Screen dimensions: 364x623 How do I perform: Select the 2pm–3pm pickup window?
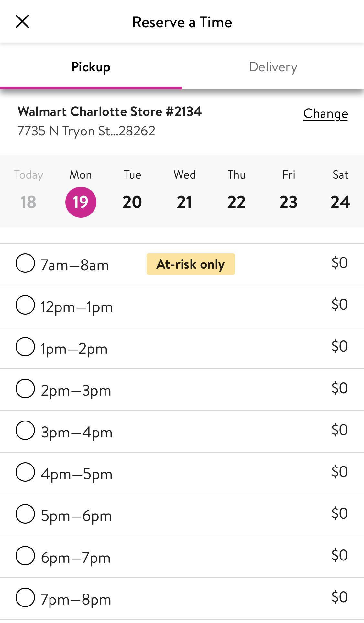pyautogui.click(x=25, y=388)
